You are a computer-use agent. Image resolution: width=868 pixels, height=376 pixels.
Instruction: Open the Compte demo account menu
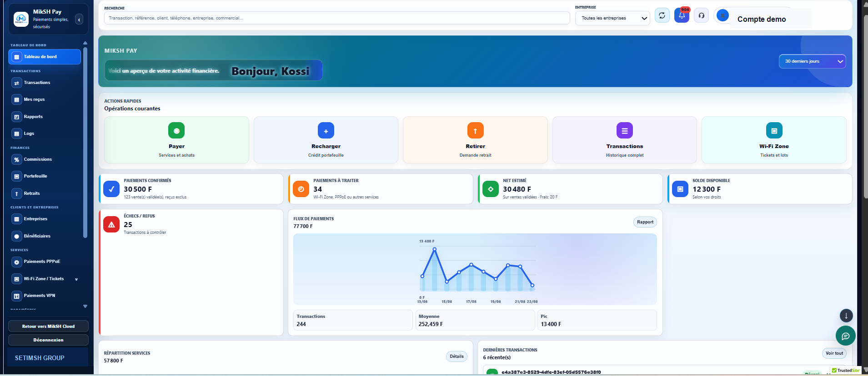762,19
